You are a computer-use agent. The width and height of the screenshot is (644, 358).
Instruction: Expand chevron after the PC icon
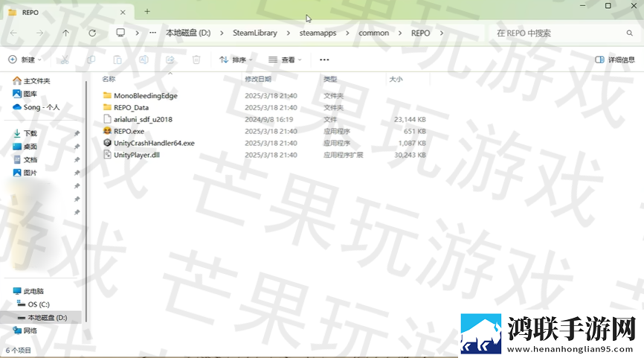[137, 33]
